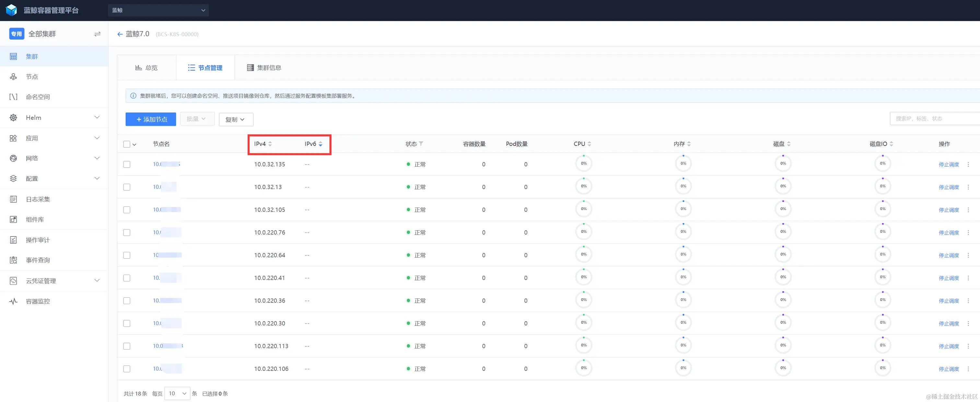Viewport: 980px width, 402px height.
Task: Click the 状态 column filter funnel icon
Action: click(x=421, y=144)
